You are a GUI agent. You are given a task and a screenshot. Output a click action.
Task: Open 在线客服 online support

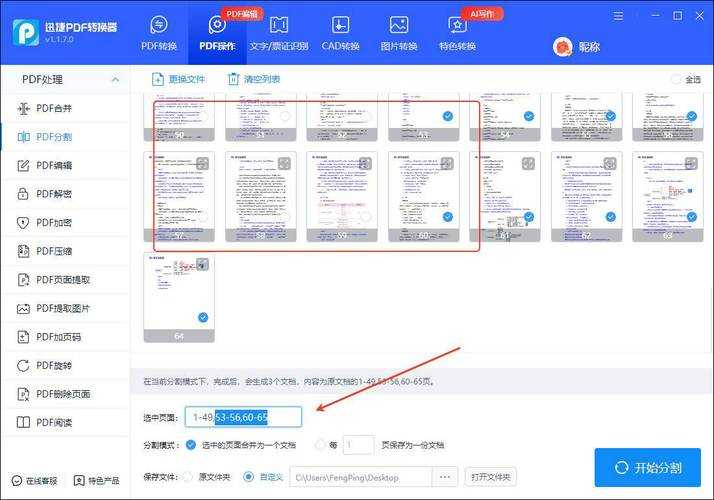(35, 480)
